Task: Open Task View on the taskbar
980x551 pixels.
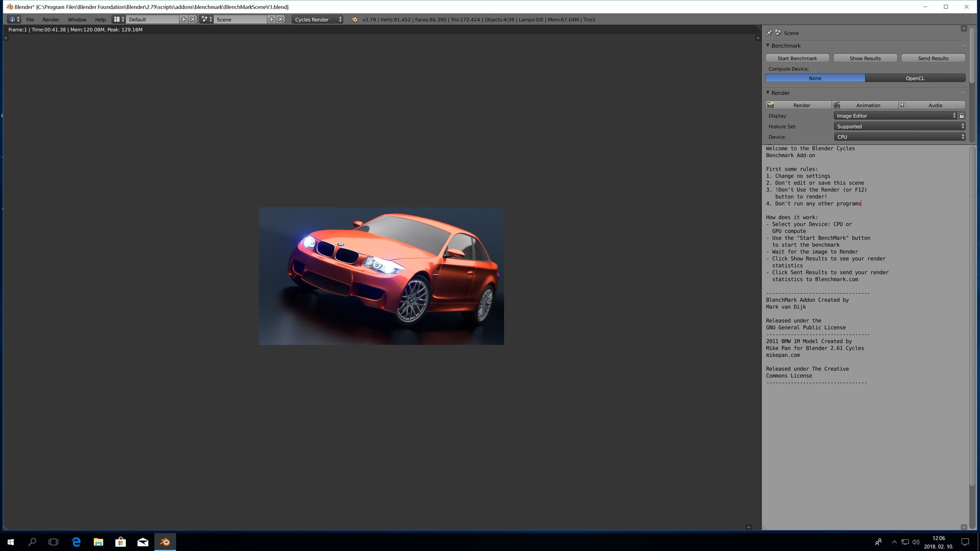Action: pos(54,542)
